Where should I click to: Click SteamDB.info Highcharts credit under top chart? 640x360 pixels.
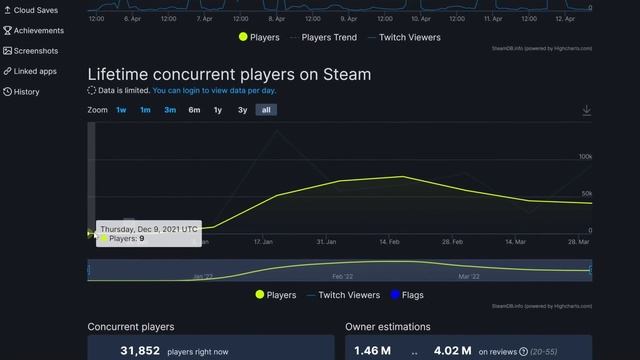pos(542,49)
